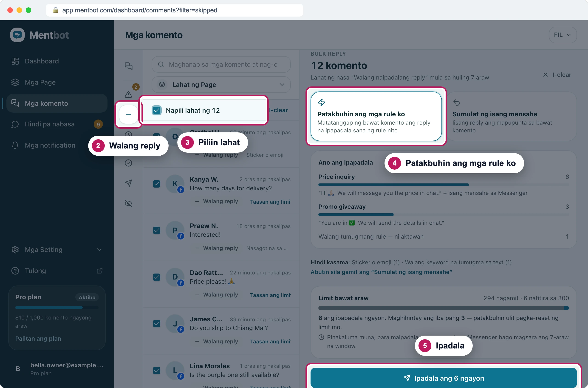Click the minus skipped-reply filter icon
Screen dimensions: 588x388
click(x=128, y=114)
